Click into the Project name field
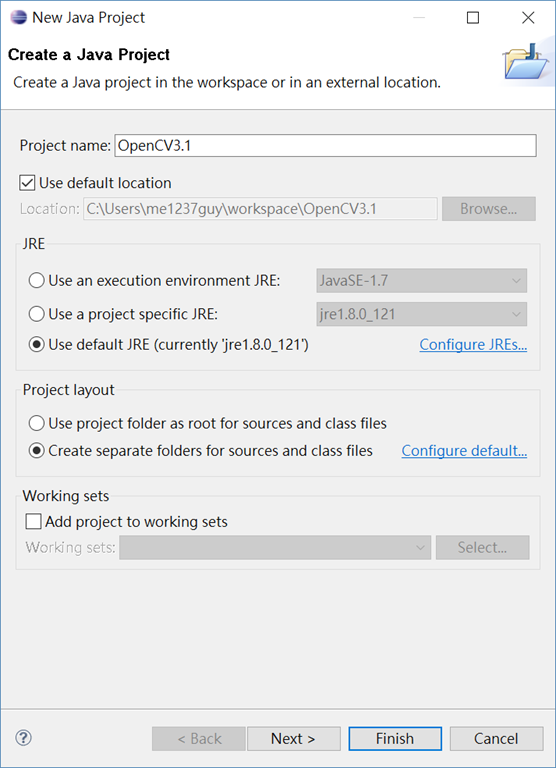 pos(325,146)
